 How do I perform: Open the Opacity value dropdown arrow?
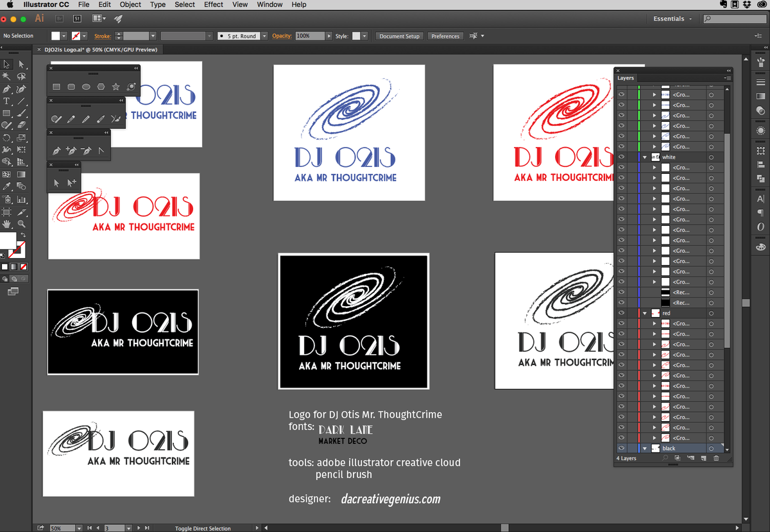[x=329, y=36]
